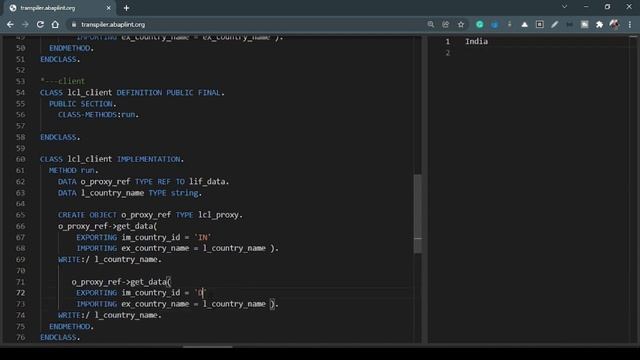Click 'METHOD run.' on line 61

pos(73,170)
